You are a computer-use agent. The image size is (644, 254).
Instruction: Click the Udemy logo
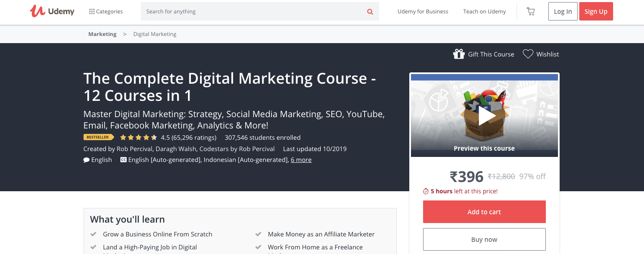coord(52,11)
